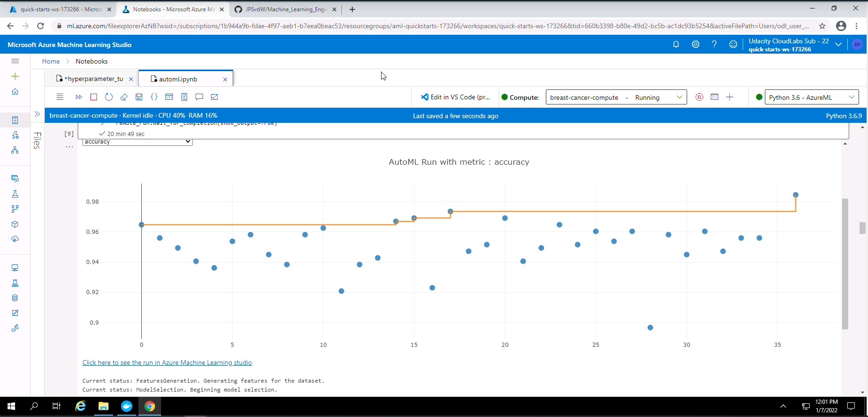This screenshot has height=417, width=868.
Task: Toggle variable explorer curly braces icon
Action: [154, 97]
